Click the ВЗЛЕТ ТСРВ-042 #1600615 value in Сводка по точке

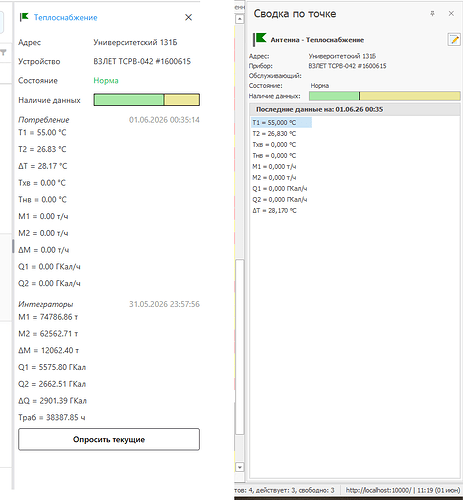coord(347,66)
